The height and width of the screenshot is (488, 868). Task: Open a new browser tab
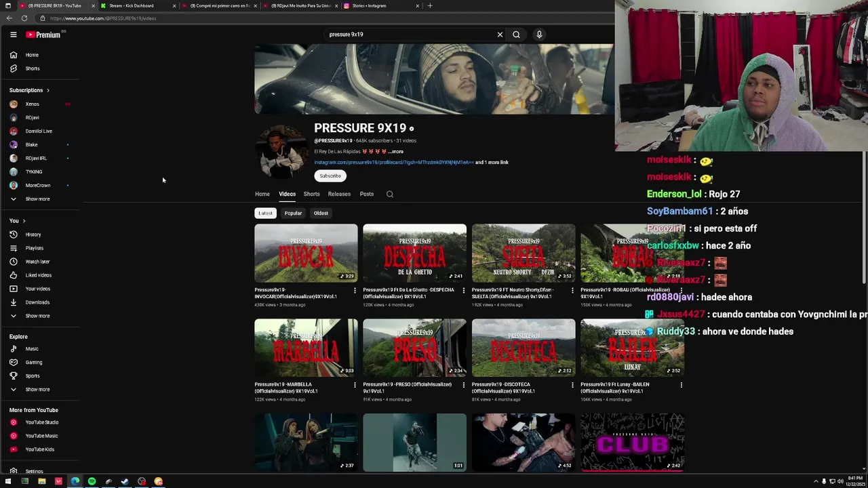[x=429, y=5]
